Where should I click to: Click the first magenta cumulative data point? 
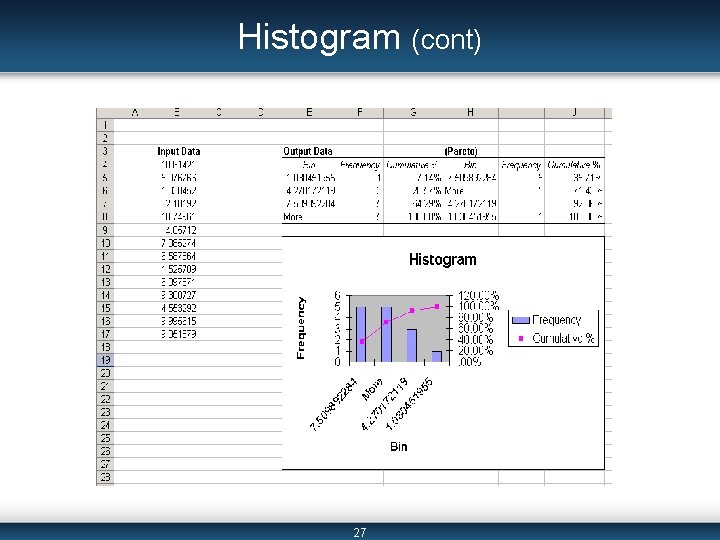(362, 342)
